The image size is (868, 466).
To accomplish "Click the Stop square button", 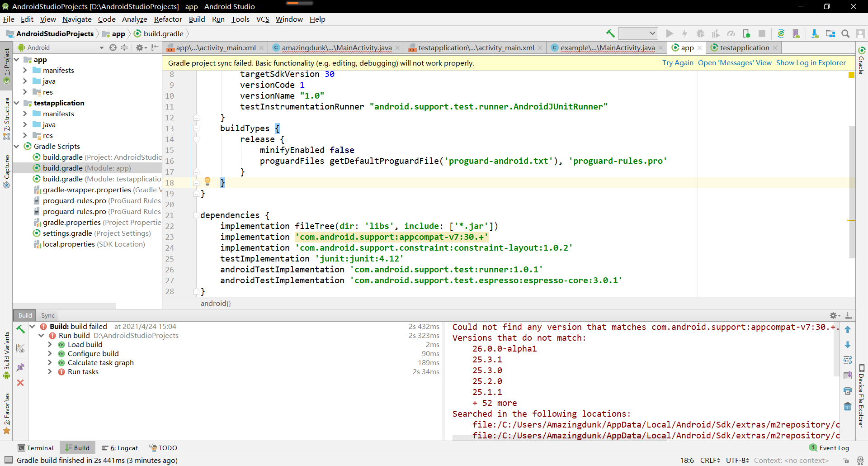I will pos(762,33).
